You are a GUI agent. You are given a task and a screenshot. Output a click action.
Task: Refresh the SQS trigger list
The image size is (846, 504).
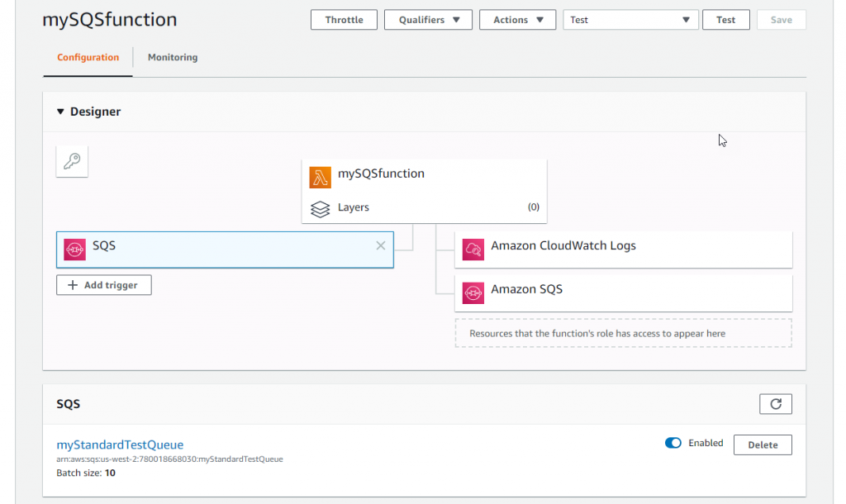point(776,404)
